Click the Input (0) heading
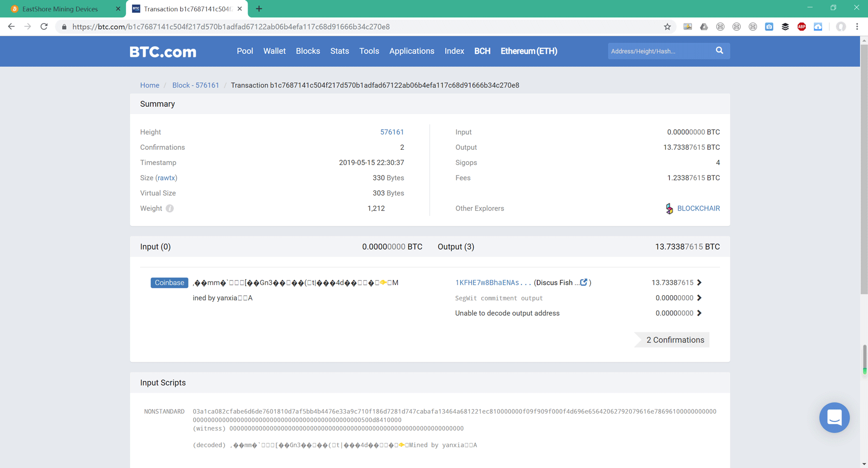 tap(156, 247)
